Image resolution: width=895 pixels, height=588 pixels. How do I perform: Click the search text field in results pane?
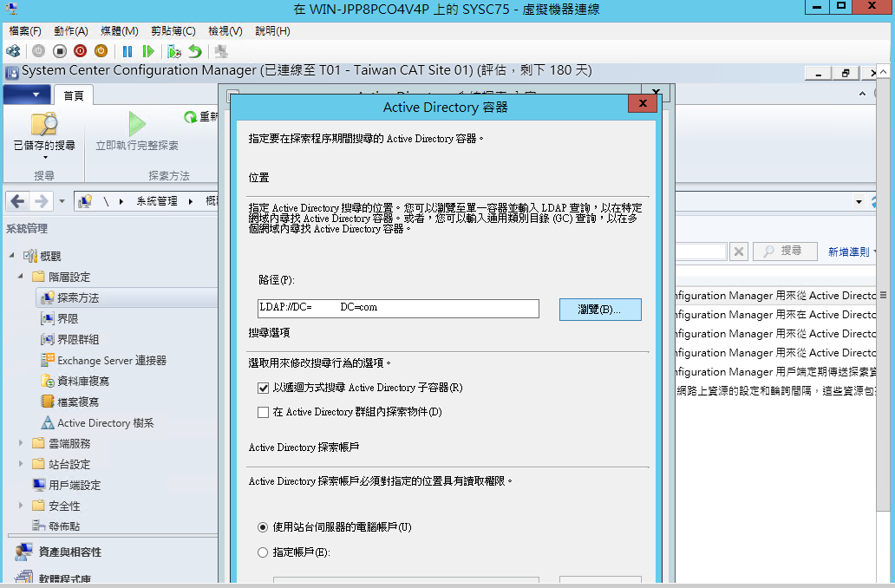coord(701,252)
